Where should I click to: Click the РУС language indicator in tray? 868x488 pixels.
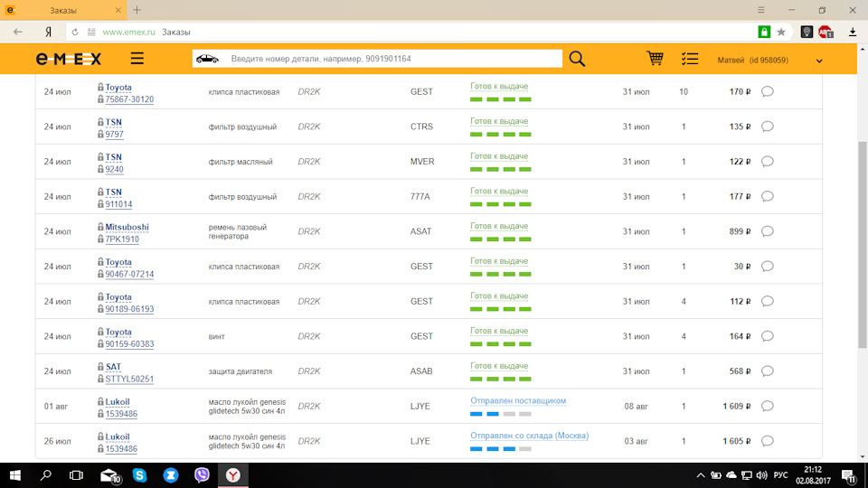780,475
